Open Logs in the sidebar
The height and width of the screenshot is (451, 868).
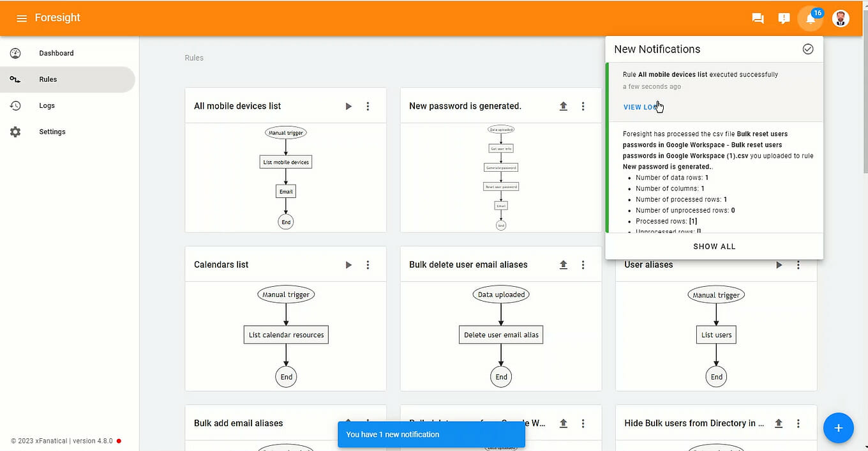pos(68,105)
